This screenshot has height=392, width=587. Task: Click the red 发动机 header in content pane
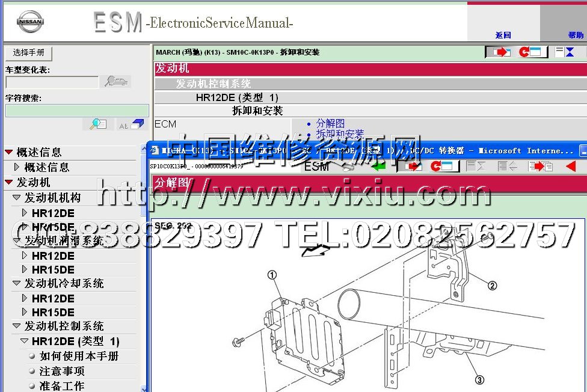click(370, 69)
